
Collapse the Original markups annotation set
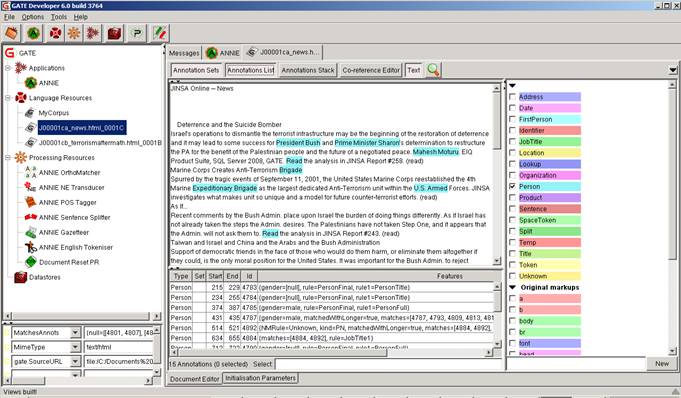512,287
